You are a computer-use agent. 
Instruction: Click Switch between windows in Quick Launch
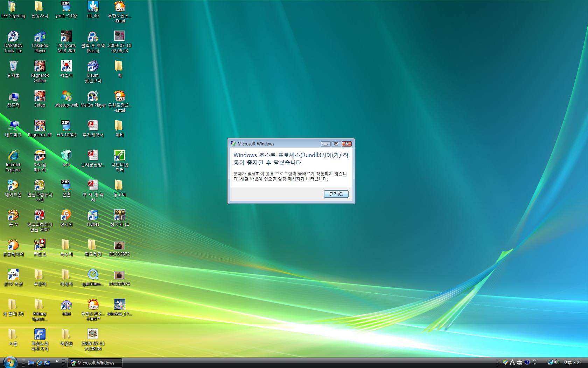point(47,363)
